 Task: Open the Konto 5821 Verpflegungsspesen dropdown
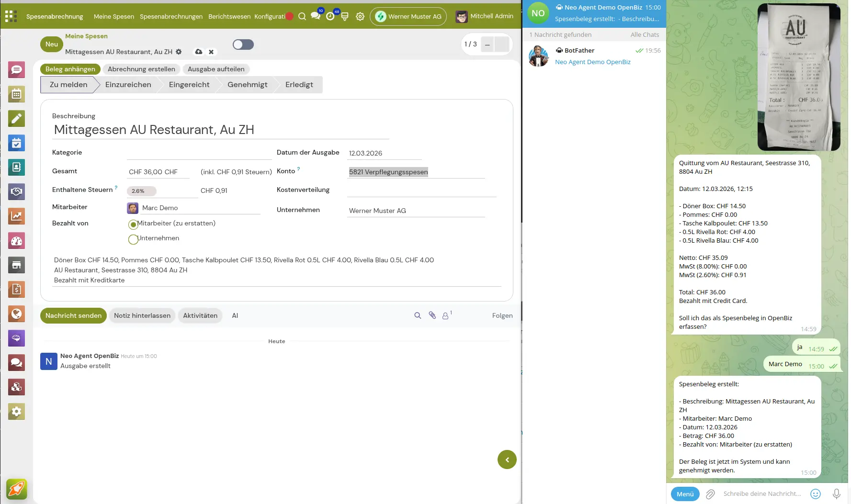tap(416, 172)
